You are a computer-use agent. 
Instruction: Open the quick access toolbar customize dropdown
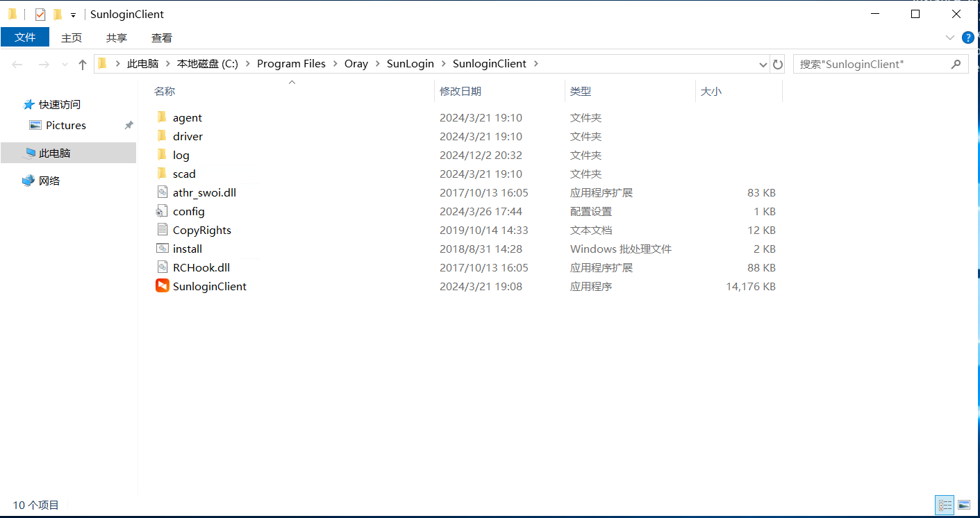[73, 15]
